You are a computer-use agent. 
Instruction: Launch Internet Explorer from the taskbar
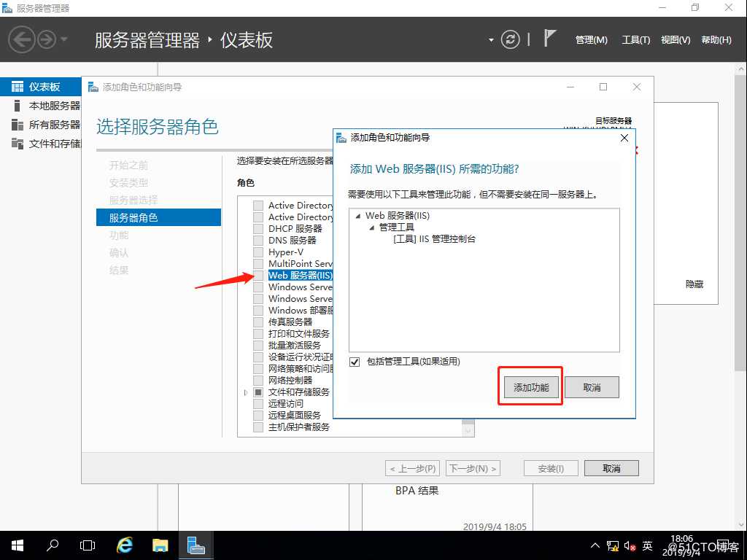point(125,545)
